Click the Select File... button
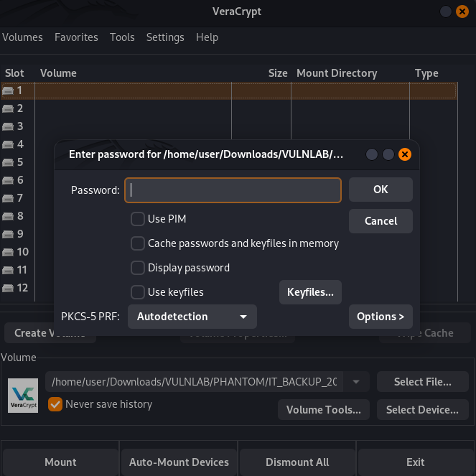The image size is (476, 476). pyautogui.click(x=423, y=381)
